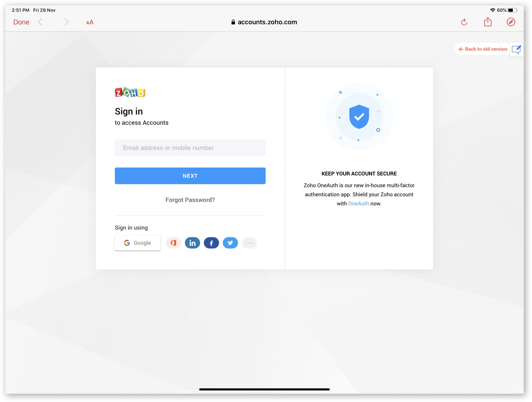532x402 pixels.
Task: Open the OneAuth link
Action: 358,203
